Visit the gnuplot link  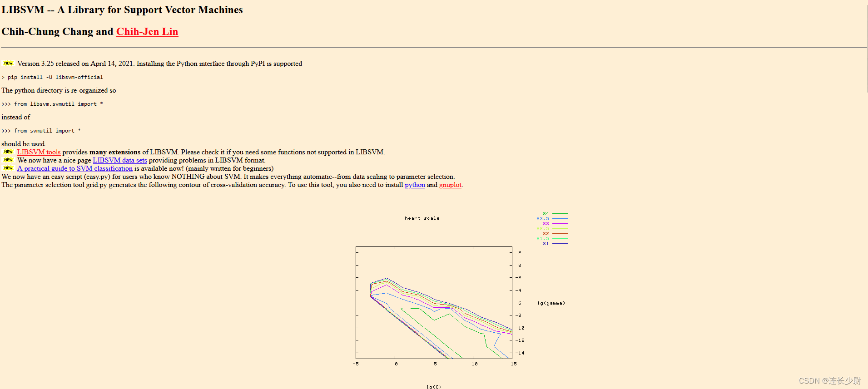pos(450,185)
